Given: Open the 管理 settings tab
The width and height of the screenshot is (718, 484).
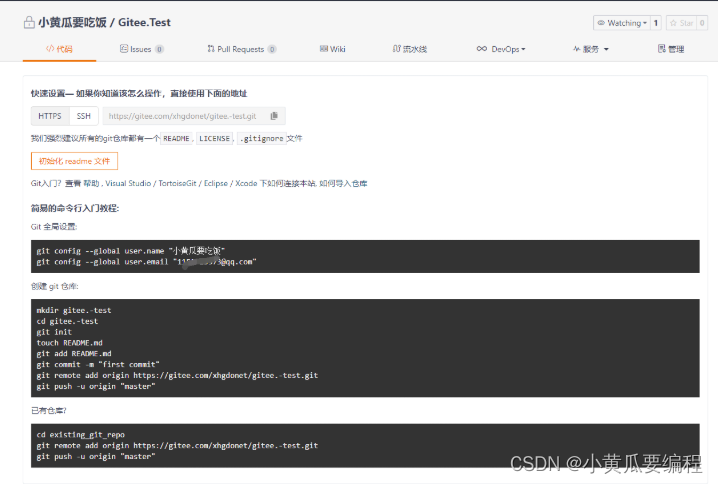Looking at the screenshot, I should coord(671,49).
